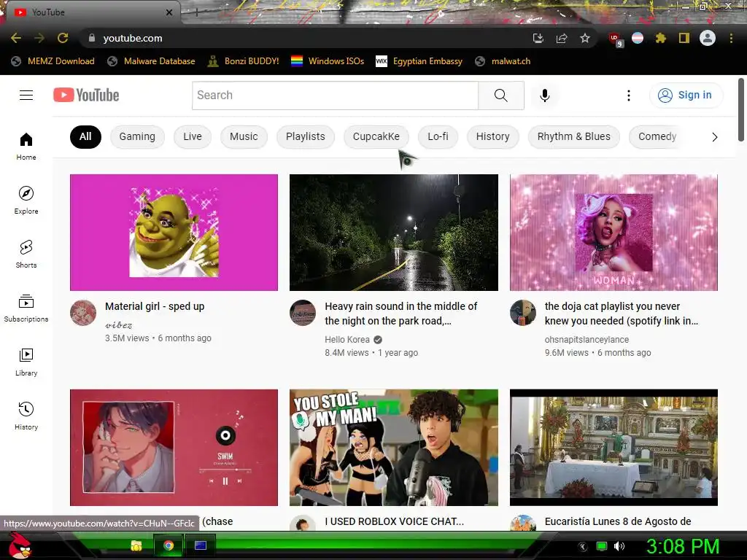
Task: Select the Lo-fi filter chip
Action: click(x=438, y=136)
